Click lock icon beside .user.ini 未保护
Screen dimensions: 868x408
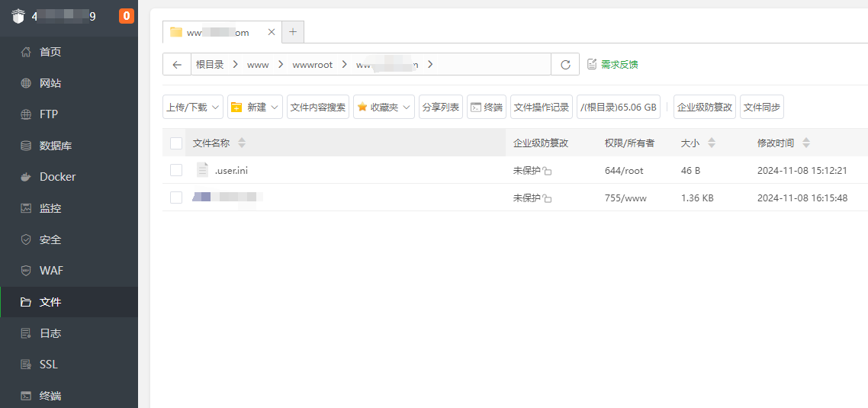[x=548, y=172]
